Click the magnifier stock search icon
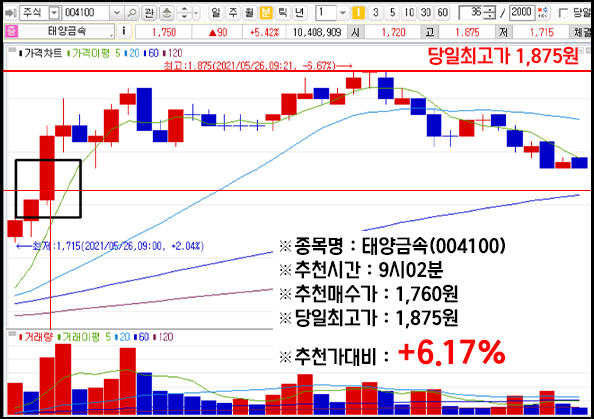594x419 pixels. pos(131,13)
